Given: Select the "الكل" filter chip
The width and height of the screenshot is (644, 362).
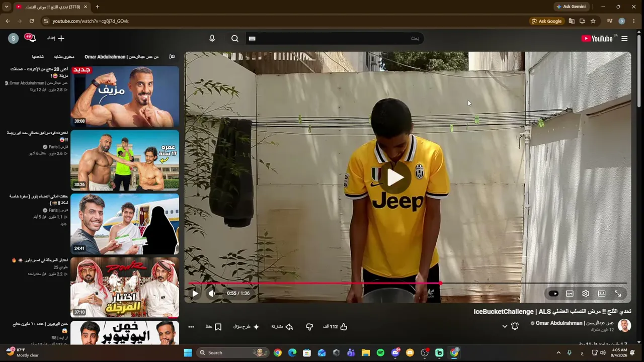Looking at the screenshot, I should tap(172, 57).
